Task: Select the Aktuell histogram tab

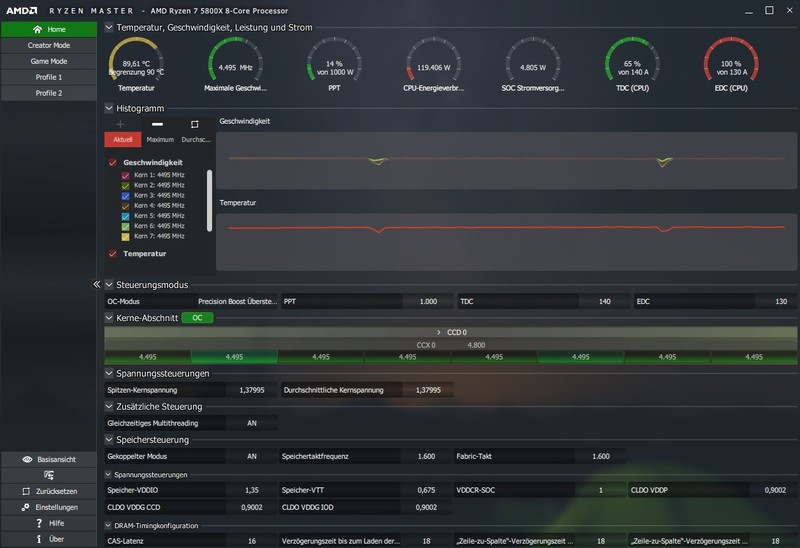Action: point(123,139)
